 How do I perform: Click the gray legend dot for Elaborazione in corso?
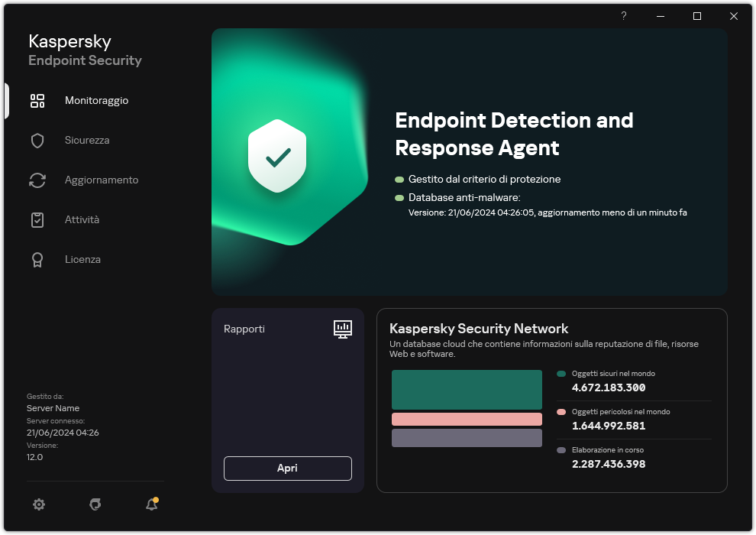[x=561, y=450]
